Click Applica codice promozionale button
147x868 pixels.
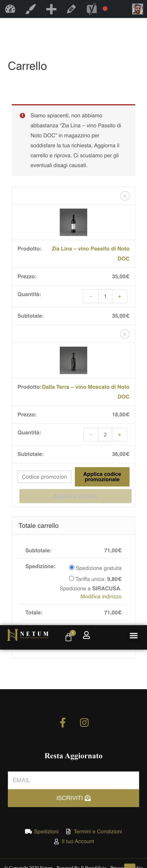tap(102, 476)
